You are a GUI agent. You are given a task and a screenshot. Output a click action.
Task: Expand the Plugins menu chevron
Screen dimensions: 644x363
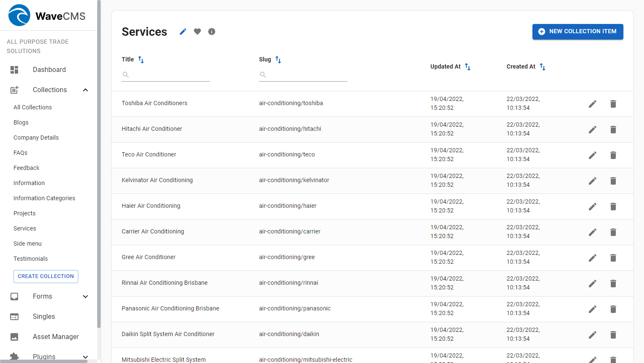(85, 357)
